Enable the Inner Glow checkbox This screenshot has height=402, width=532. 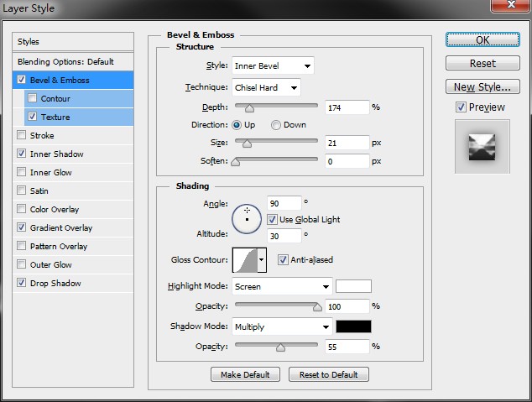pyautogui.click(x=21, y=172)
